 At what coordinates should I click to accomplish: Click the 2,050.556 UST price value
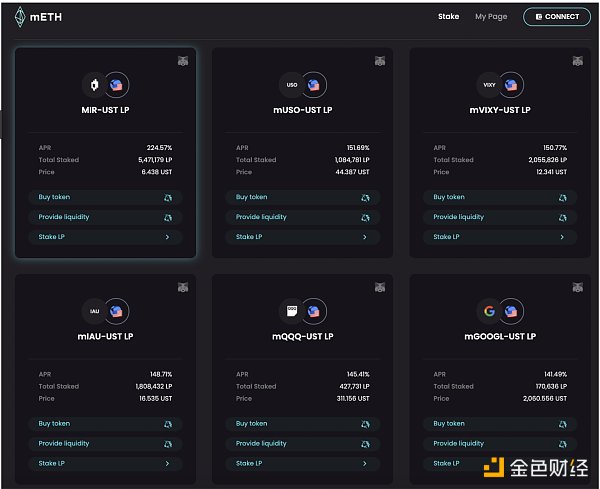[545, 399]
